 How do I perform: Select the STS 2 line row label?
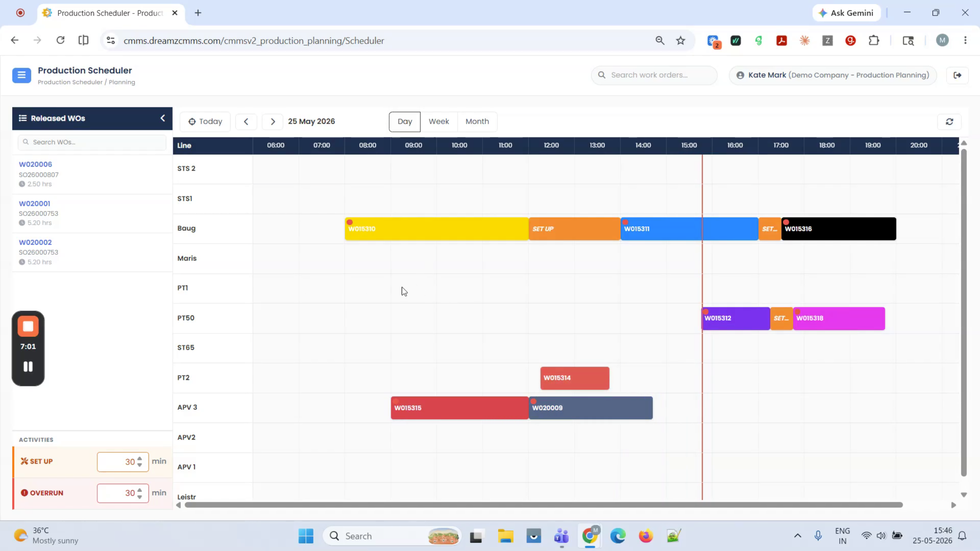click(186, 169)
